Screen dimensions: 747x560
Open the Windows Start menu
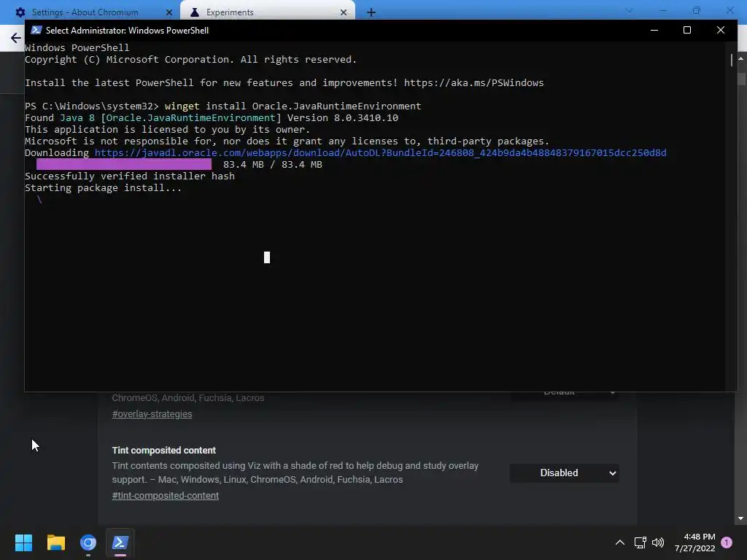tap(23, 542)
